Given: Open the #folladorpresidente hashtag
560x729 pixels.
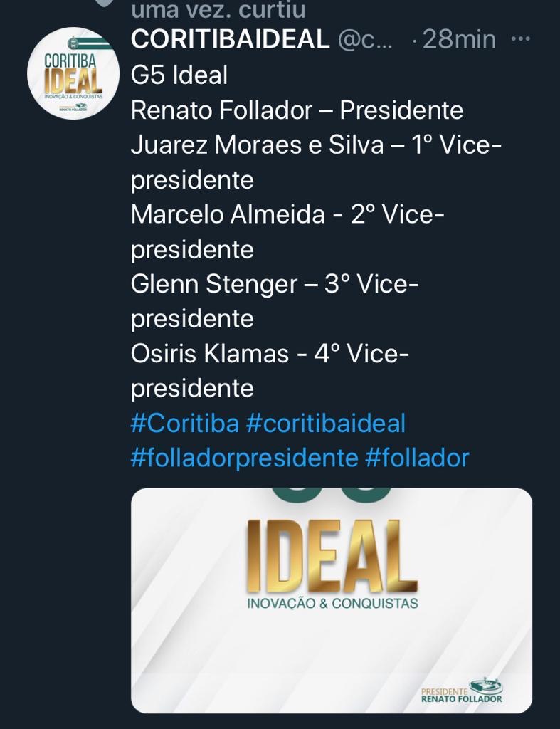Looking at the screenshot, I should [x=244, y=458].
